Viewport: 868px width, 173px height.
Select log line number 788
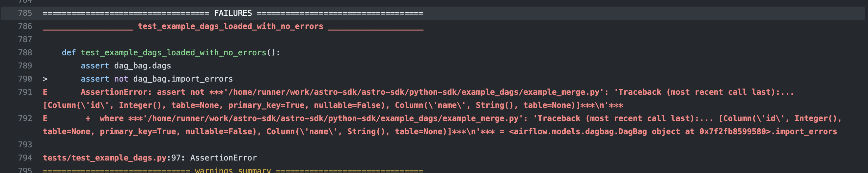point(25,53)
